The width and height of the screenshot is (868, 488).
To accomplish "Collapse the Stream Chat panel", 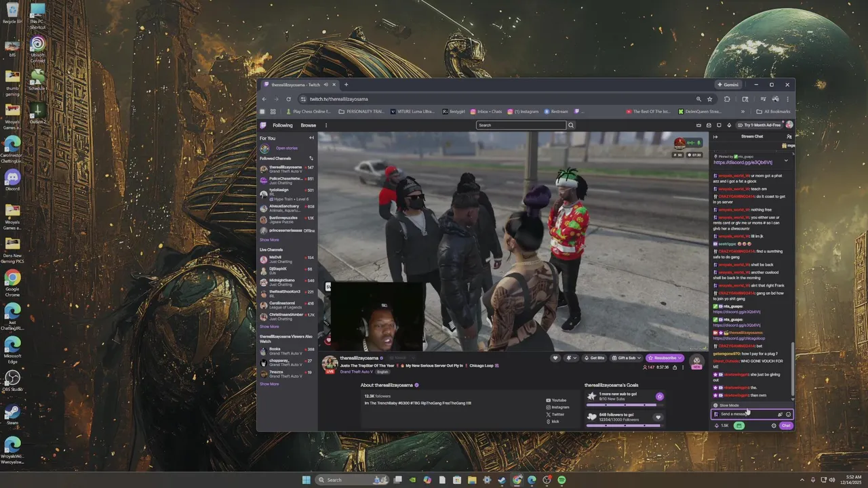I will pyautogui.click(x=715, y=137).
